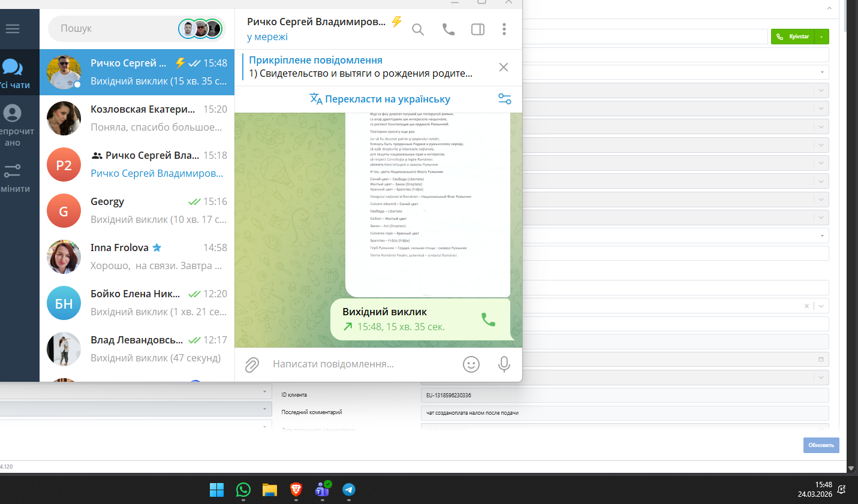Screen dimensions: 858x504
Task: Open the Windows Start menu
Action: pos(217,490)
